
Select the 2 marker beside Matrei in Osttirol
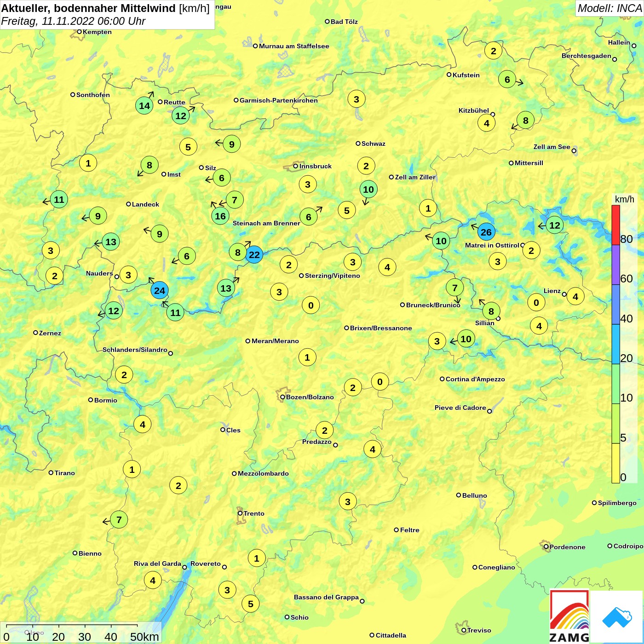pyautogui.click(x=531, y=251)
